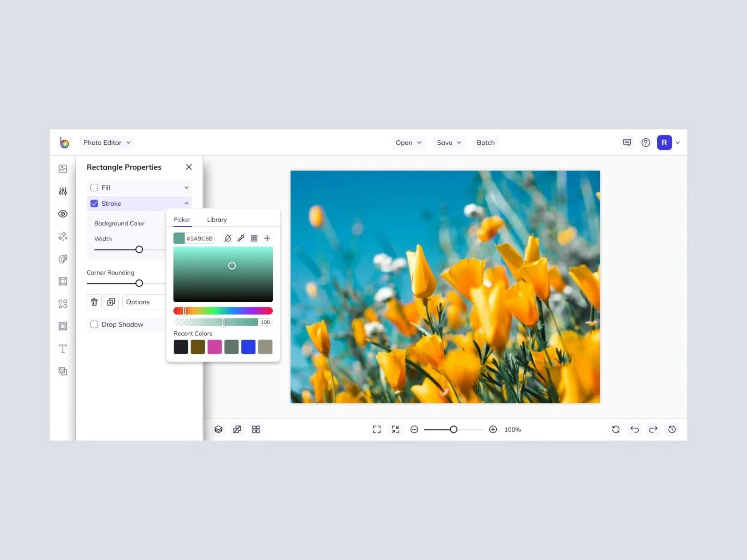Click the current color preview swatch
The height and width of the screenshot is (560, 747).
coord(179,238)
